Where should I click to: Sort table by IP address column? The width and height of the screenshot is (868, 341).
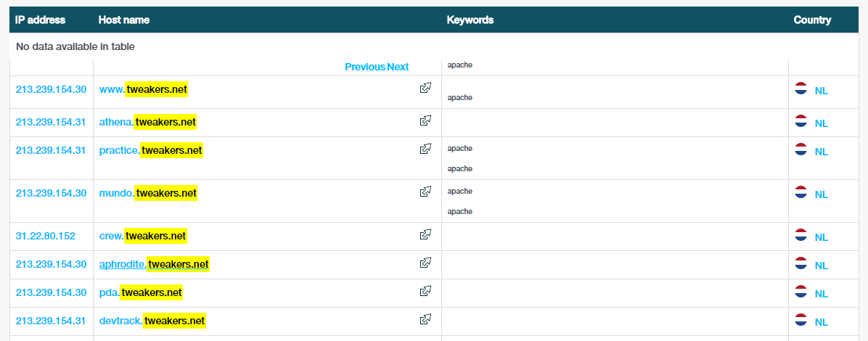pyautogui.click(x=41, y=20)
